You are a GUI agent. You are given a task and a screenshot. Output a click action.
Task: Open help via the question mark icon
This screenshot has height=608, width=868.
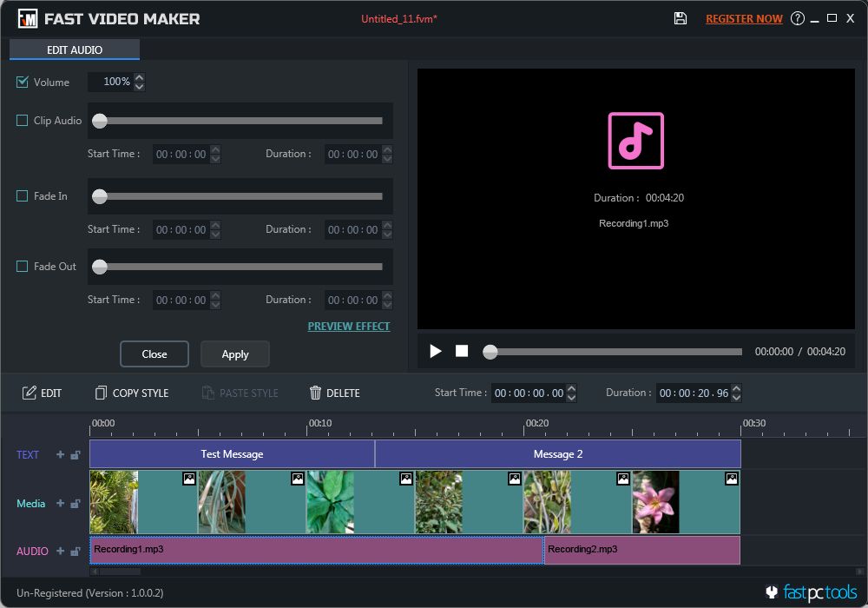798,17
